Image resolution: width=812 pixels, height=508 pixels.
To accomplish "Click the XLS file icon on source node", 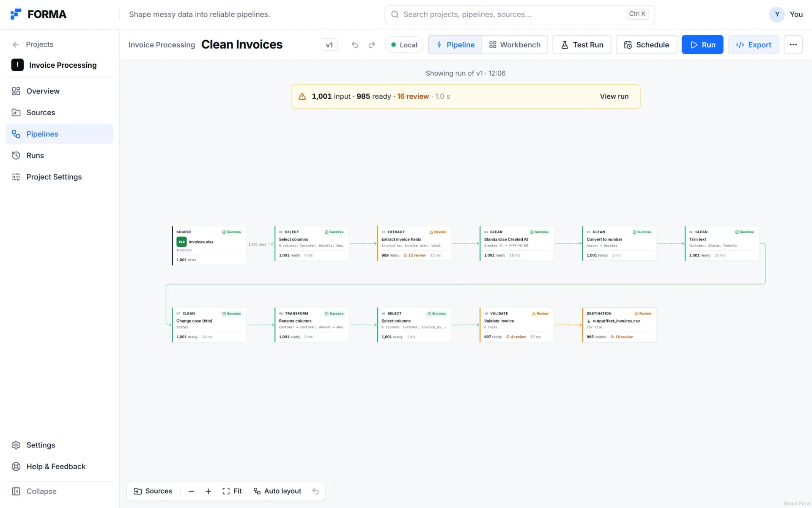I will [181, 242].
